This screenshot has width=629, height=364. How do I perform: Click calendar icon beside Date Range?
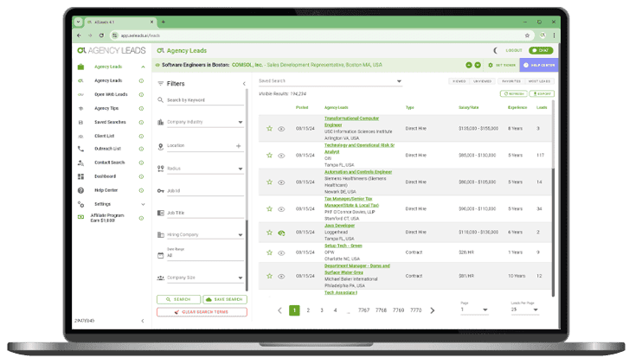[160, 255]
